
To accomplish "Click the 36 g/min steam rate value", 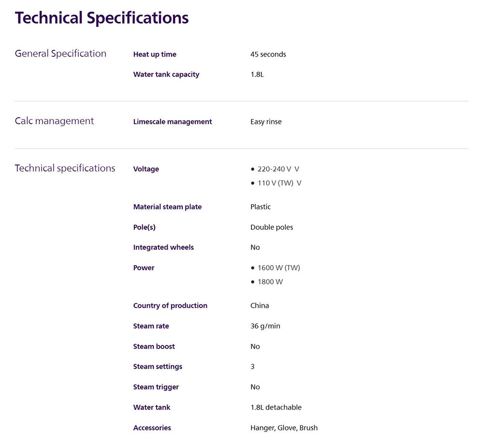I will pyautogui.click(x=265, y=326).
